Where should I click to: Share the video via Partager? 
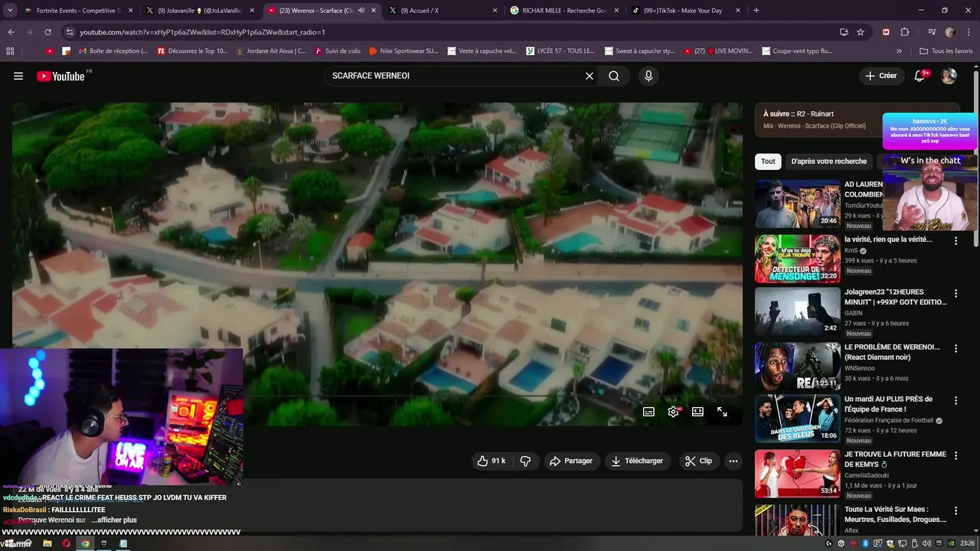pos(571,461)
